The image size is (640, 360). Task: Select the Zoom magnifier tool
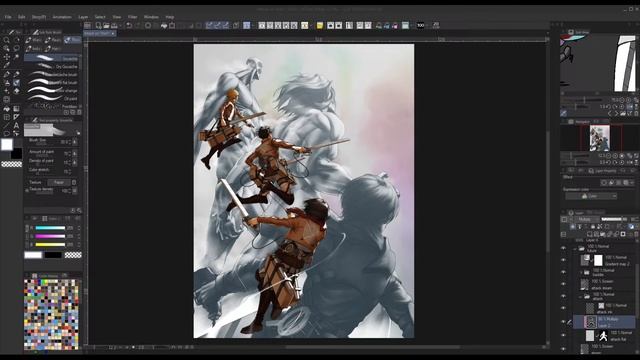pyautogui.click(x=7, y=40)
